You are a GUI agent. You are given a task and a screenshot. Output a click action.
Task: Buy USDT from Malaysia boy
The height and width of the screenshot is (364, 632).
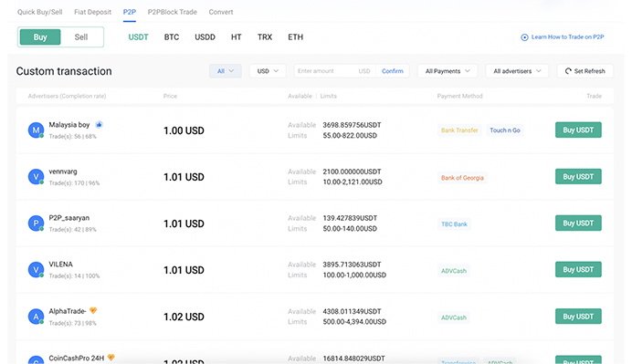click(578, 130)
